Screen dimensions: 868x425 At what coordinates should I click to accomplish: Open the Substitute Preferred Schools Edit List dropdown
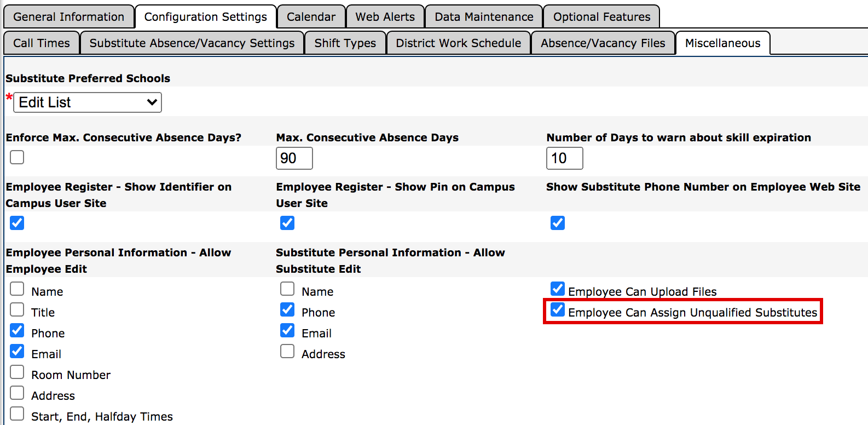pos(88,102)
